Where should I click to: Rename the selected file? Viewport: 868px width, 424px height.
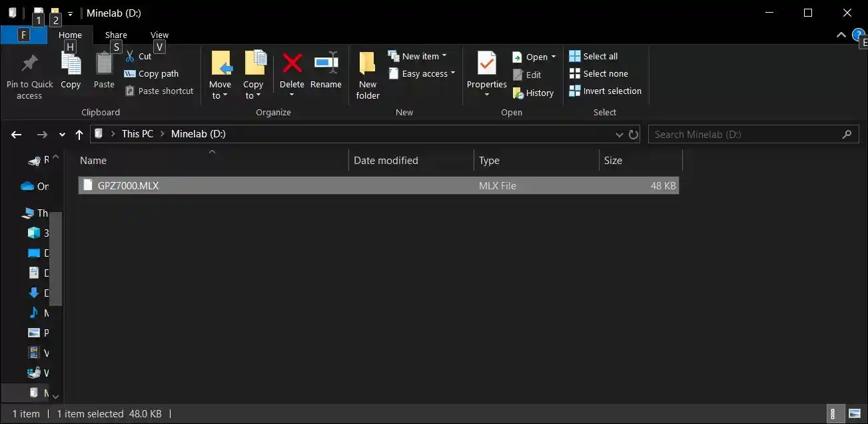click(x=326, y=70)
